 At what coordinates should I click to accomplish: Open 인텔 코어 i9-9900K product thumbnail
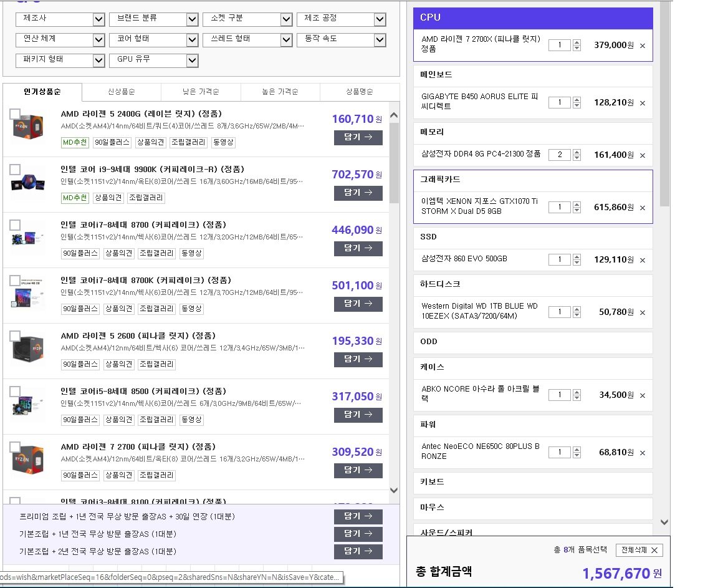click(29, 182)
